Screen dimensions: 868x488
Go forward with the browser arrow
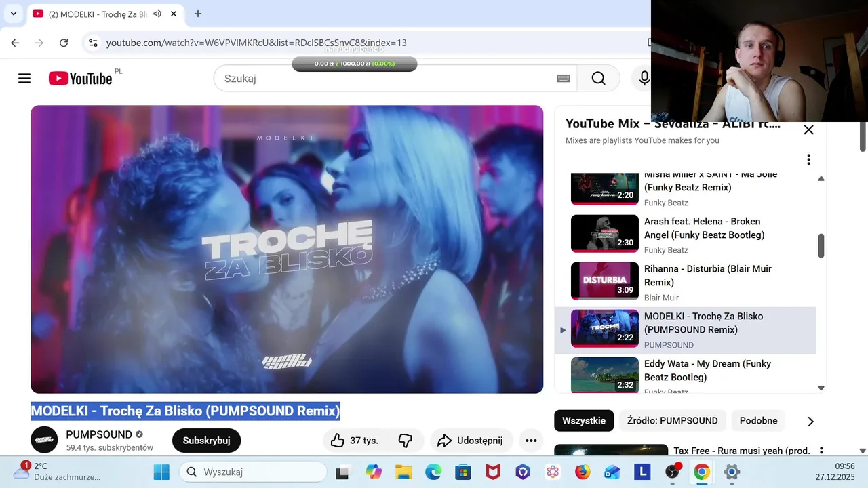(x=39, y=43)
